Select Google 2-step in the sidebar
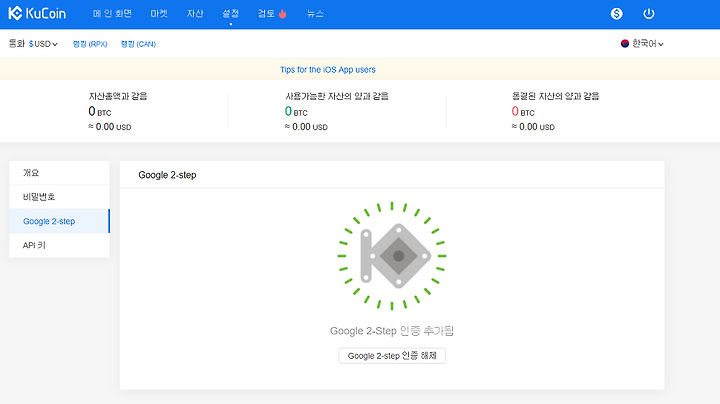The height and width of the screenshot is (404, 720). pos(59,221)
